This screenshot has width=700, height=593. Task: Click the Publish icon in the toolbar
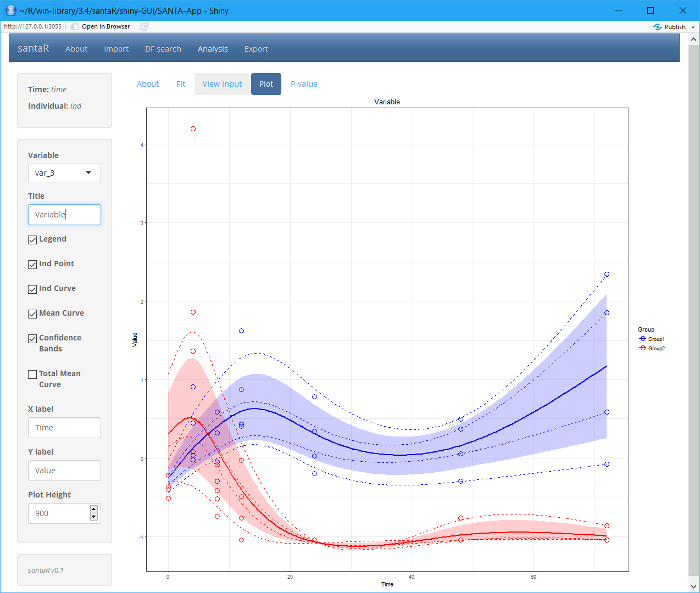click(x=658, y=26)
